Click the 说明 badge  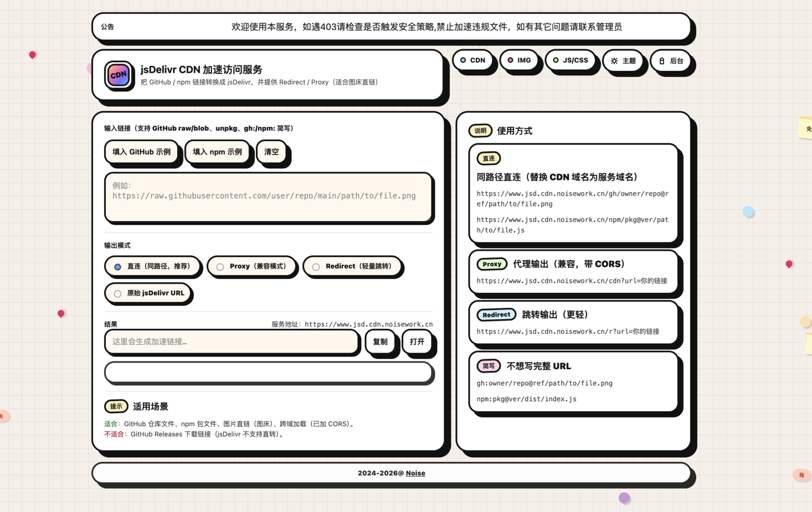[x=480, y=131]
